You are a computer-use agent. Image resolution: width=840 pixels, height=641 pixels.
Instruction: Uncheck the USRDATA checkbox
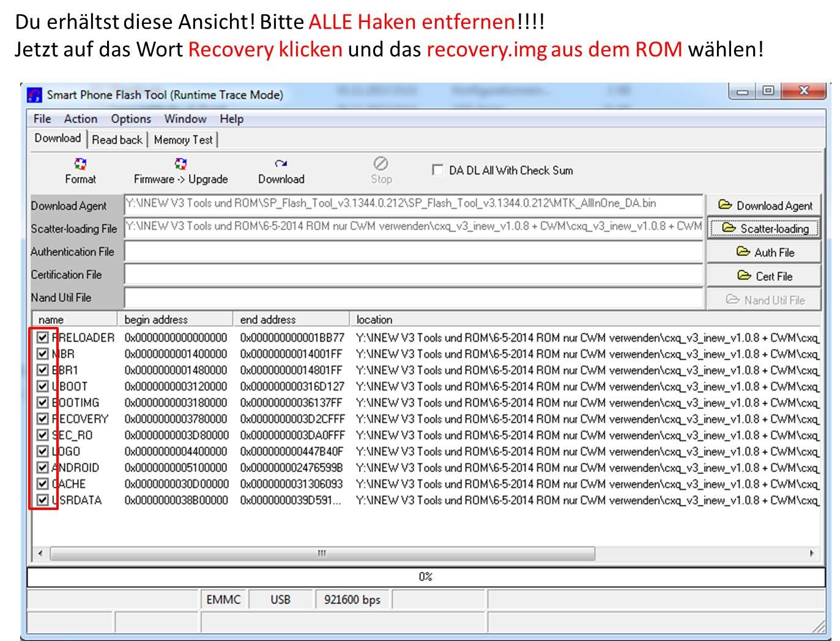point(42,500)
